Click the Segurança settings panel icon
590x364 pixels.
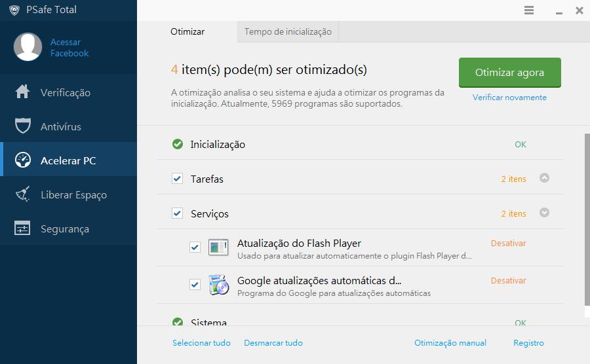click(22, 228)
